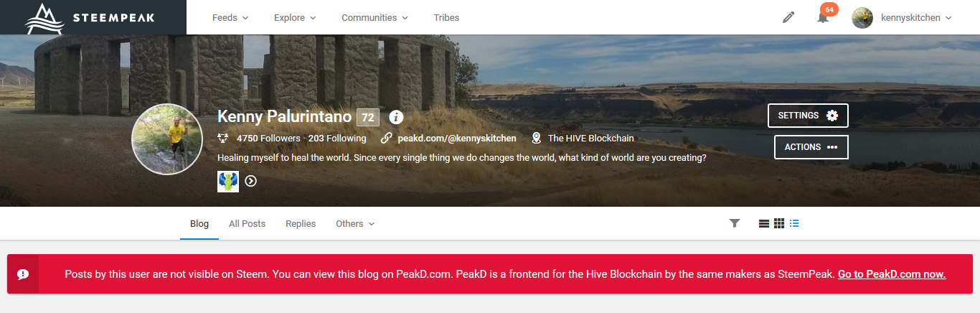
Task: Open notifications bell with 64 badge
Action: pyautogui.click(x=823, y=17)
